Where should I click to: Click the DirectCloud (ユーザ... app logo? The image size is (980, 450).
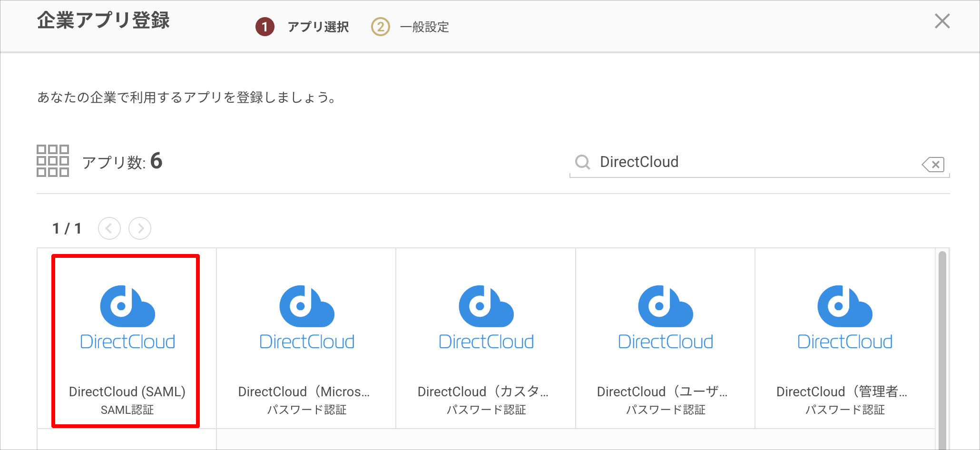pyautogui.click(x=666, y=318)
